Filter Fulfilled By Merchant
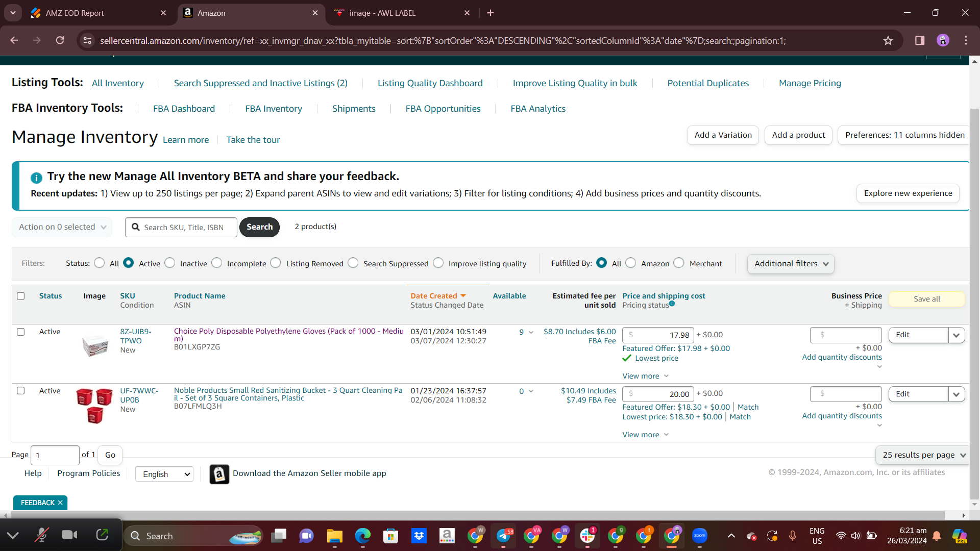This screenshot has height=551, width=980. click(x=679, y=263)
